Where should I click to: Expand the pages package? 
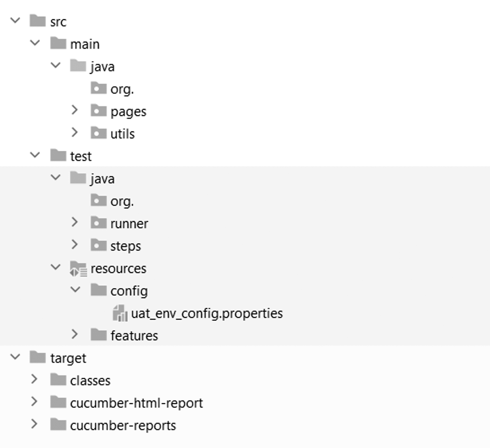[74, 110]
